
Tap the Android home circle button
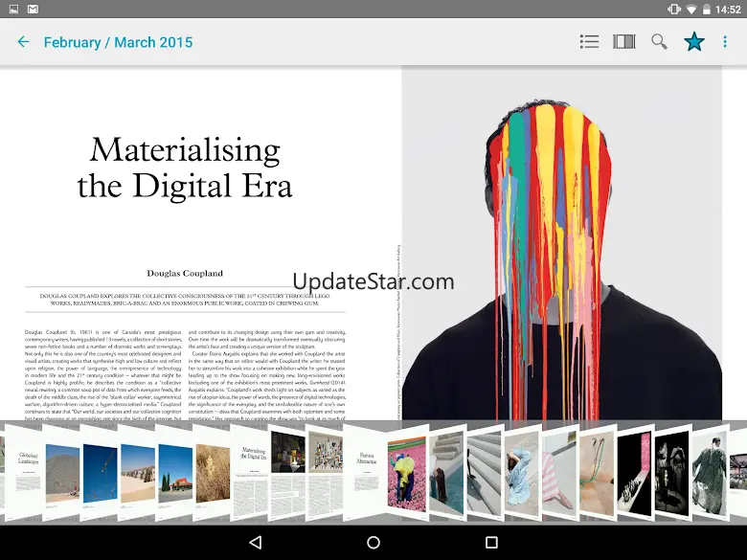[x=373, y=543]
